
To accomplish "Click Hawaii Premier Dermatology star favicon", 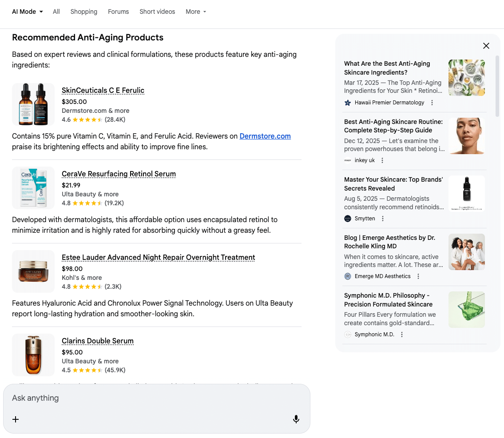I will pos(347,103).
